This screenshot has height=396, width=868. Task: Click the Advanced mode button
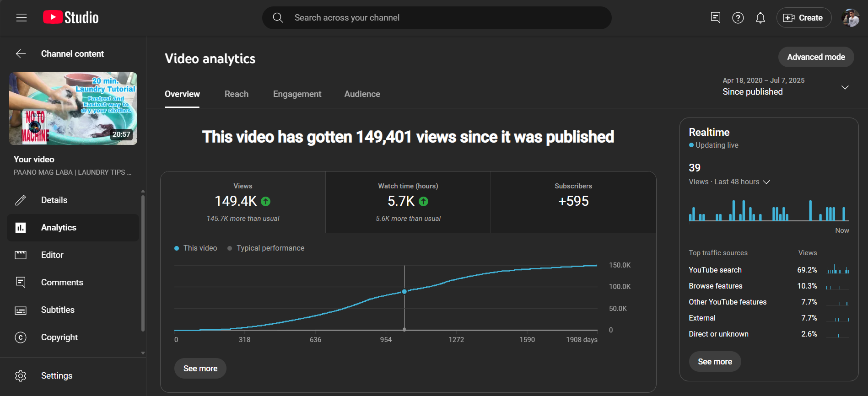[816, 57]
